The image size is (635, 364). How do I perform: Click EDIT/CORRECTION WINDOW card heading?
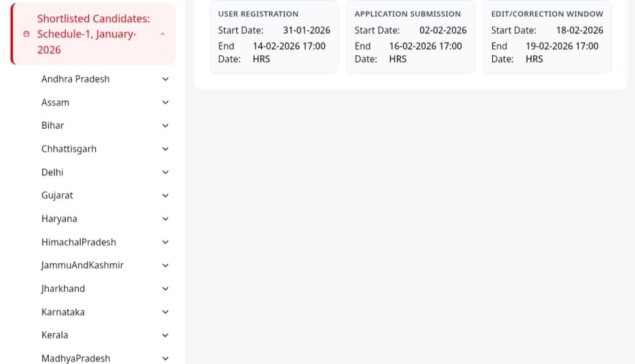tap(547, 14)
